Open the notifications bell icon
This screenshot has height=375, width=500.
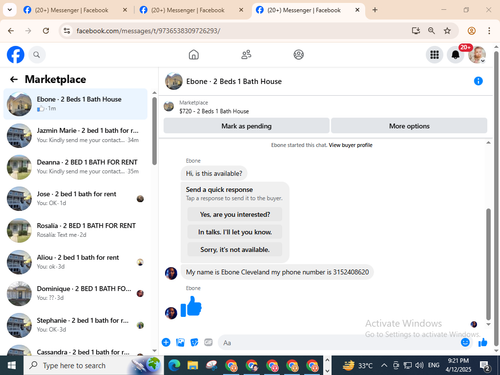pos(455,55)
